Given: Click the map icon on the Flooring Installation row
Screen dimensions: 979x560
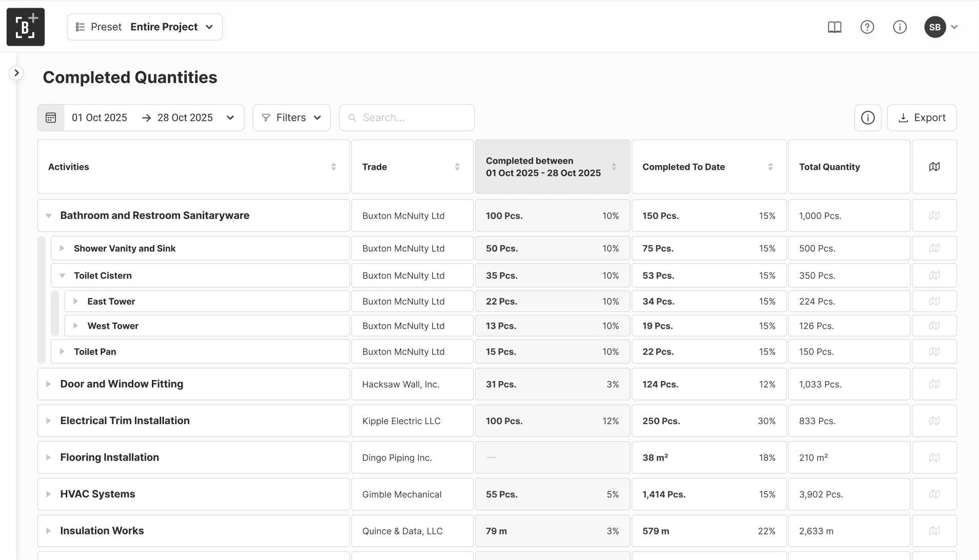Looking at the screenshot, I should click(934, 457).
